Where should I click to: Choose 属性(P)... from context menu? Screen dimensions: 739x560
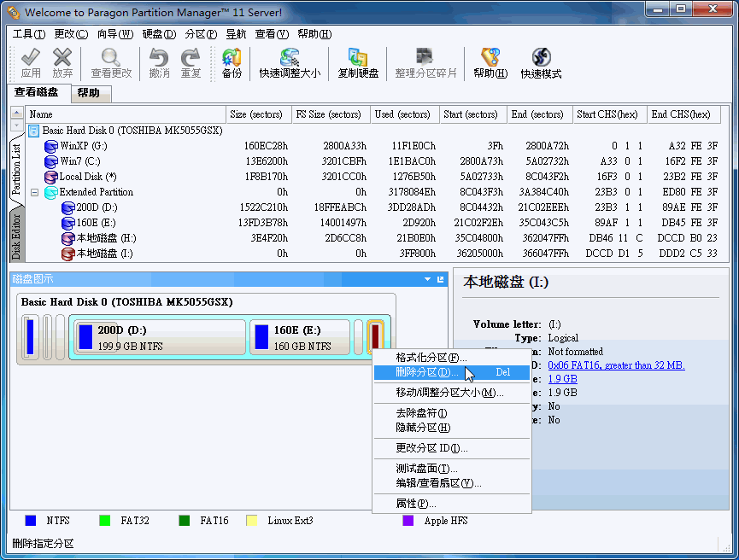[452, 504]
